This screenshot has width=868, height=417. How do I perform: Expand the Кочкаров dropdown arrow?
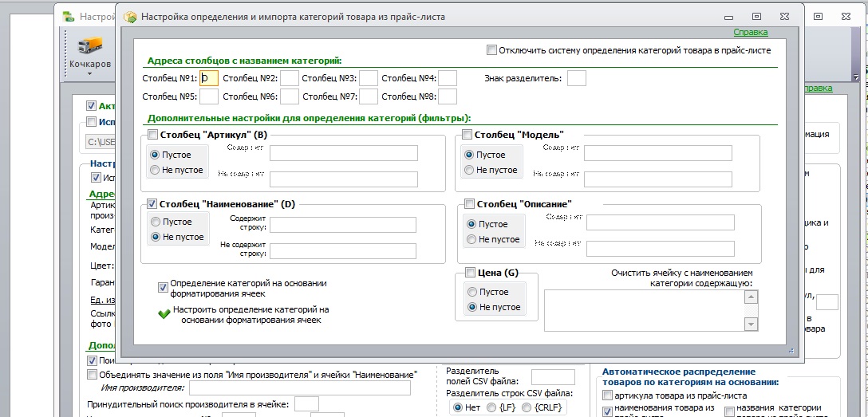(89, 73)
